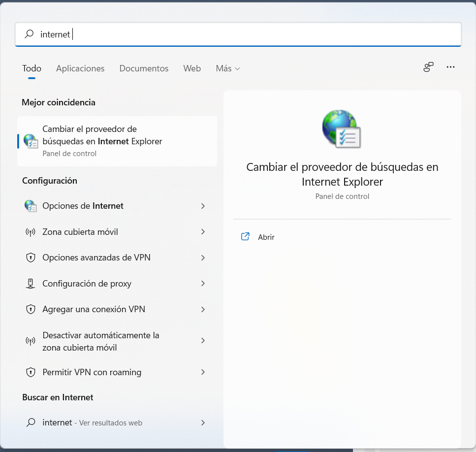Click hotspot icon beside Desactivar automáticamente la zona
Viewport: 476px width, 452px height.
click(x=31, y=341)
